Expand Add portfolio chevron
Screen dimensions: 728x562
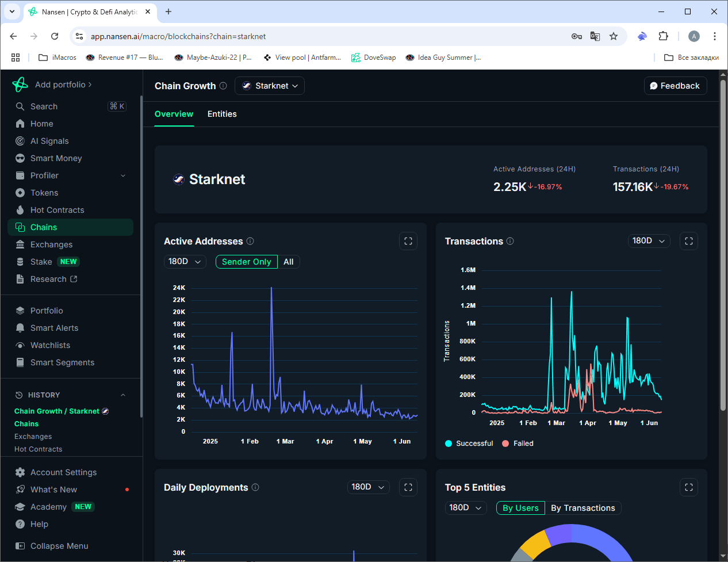(90, 85)
